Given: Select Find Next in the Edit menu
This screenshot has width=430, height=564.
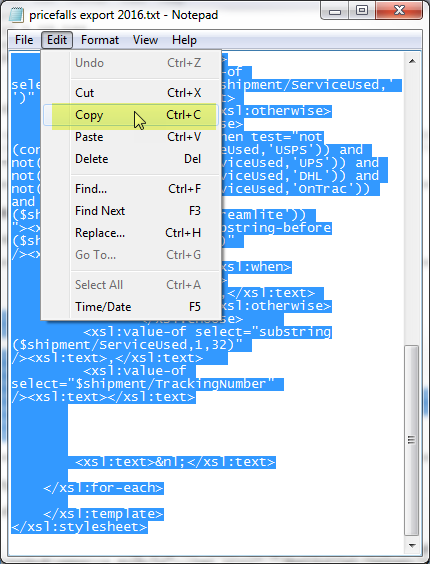Looking at the screenshot, I should click(x=131, y=211).
